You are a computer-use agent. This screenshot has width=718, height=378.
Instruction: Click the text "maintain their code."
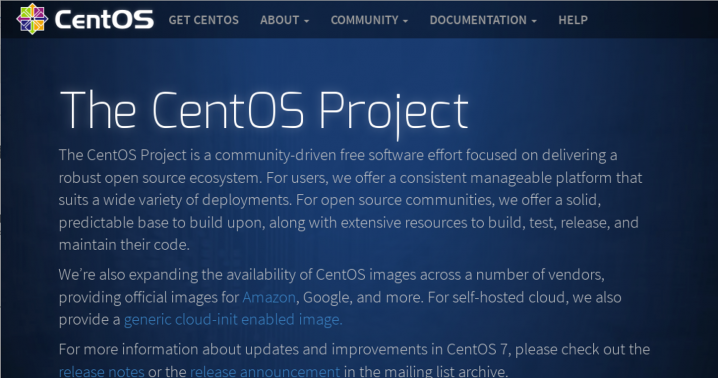coord(124,245)
